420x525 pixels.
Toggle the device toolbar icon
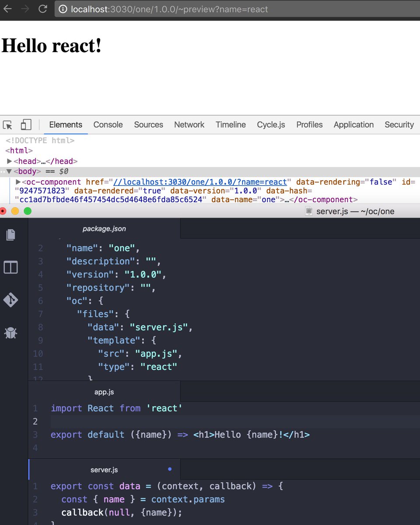tap(26, 125)
